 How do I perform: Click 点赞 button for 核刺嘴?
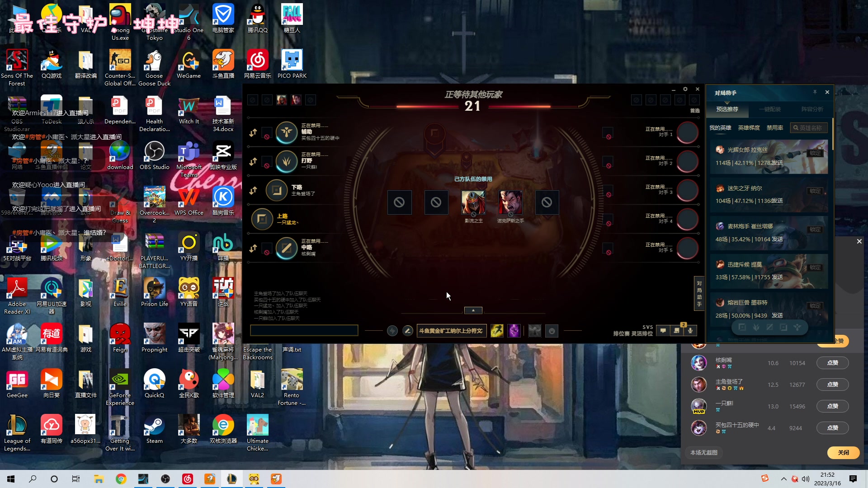coord(832,363)
